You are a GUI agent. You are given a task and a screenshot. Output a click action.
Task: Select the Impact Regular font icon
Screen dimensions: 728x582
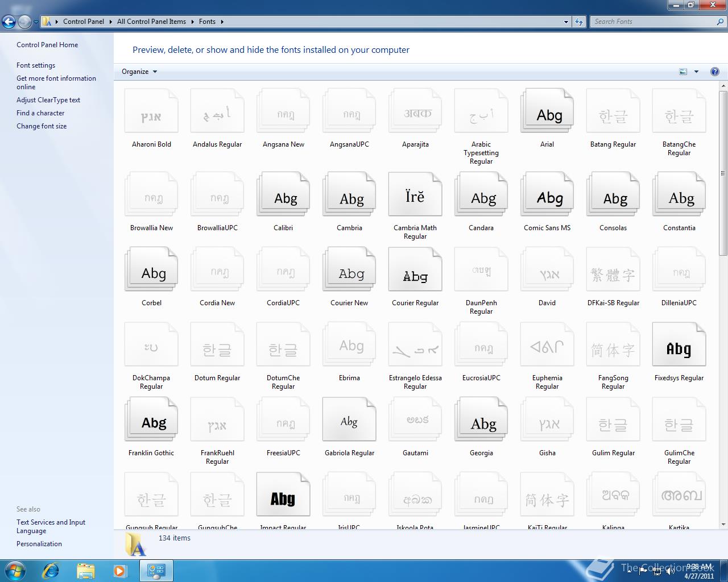click(x=283, y=494)
